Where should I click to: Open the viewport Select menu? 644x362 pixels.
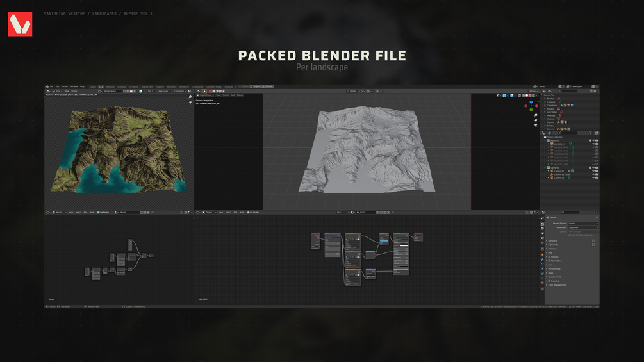(226, 95)
